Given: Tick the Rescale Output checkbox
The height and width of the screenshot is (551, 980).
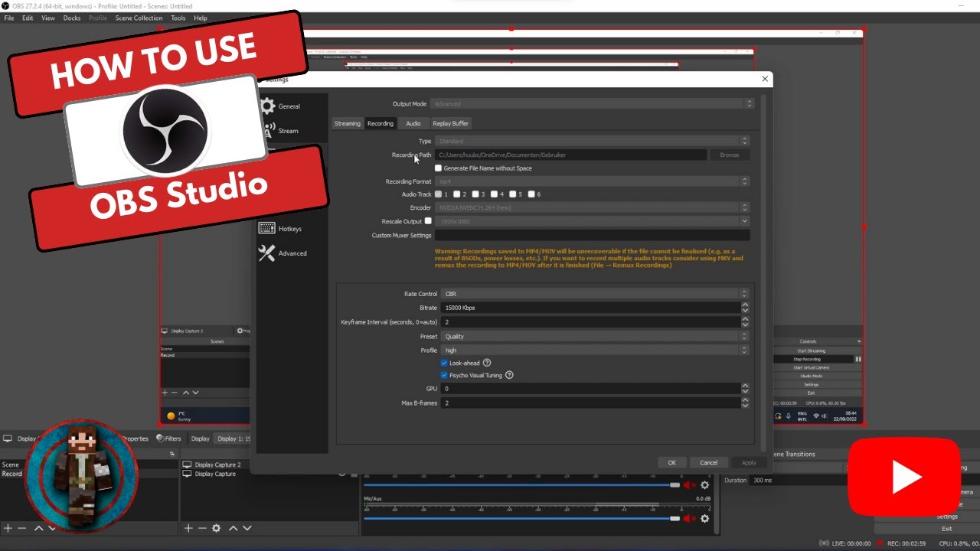Looking at the screenshot, I should (x=428, y=221).
